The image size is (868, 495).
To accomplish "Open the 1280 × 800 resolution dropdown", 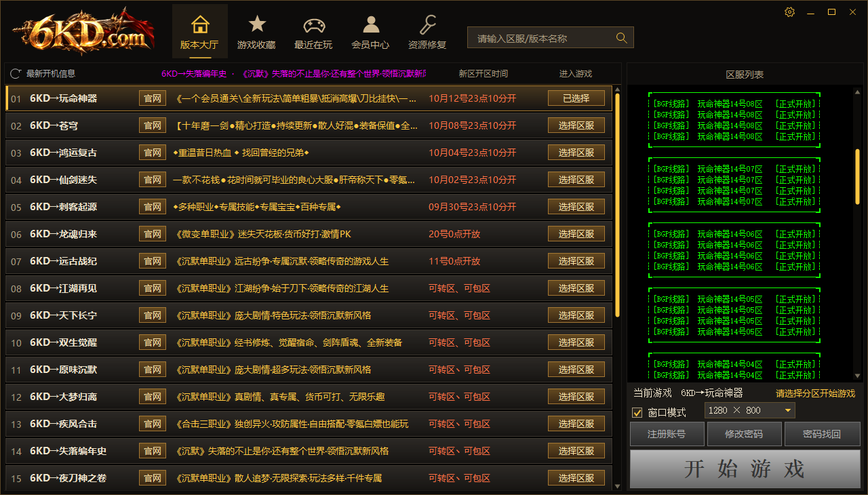I will 750,410.
